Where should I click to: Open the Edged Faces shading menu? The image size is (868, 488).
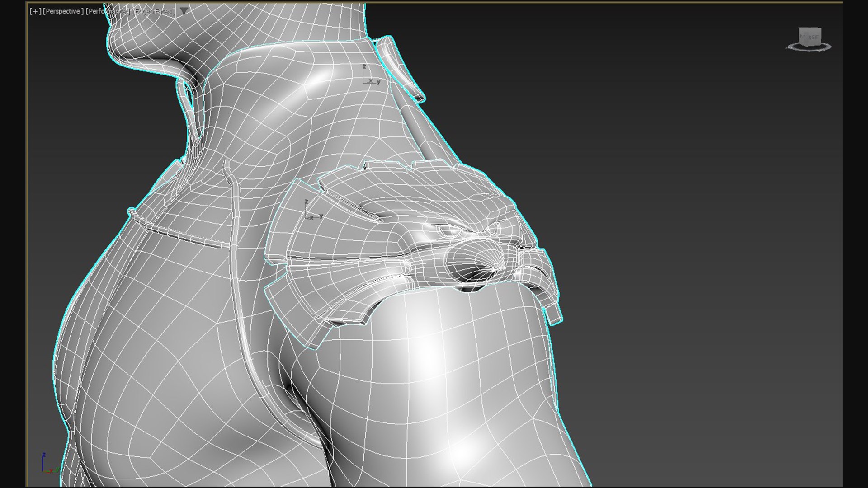point(153,11)
